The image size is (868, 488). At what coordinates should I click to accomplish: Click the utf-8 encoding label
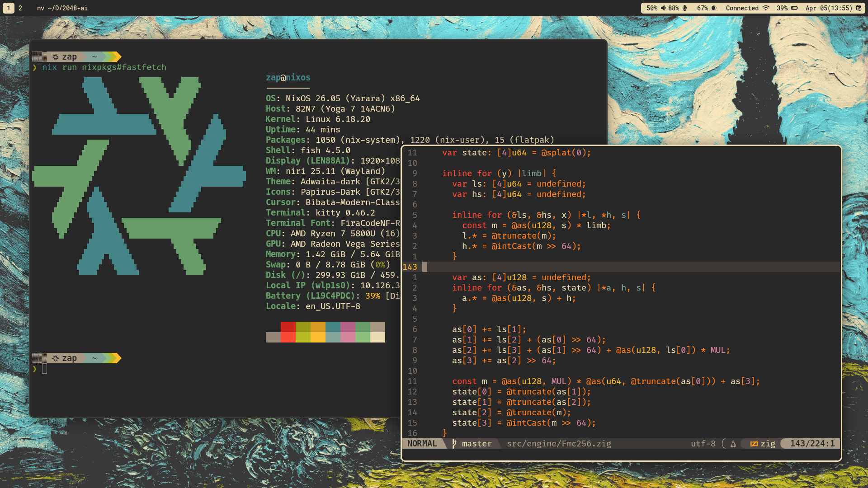click(703, 444)
